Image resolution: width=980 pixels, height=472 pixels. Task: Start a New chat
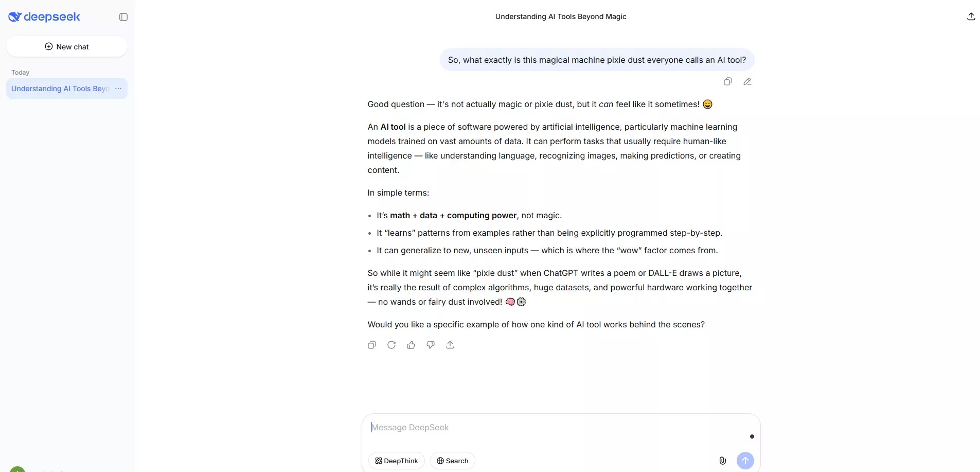pyautogui.click(x=67, y=47)
